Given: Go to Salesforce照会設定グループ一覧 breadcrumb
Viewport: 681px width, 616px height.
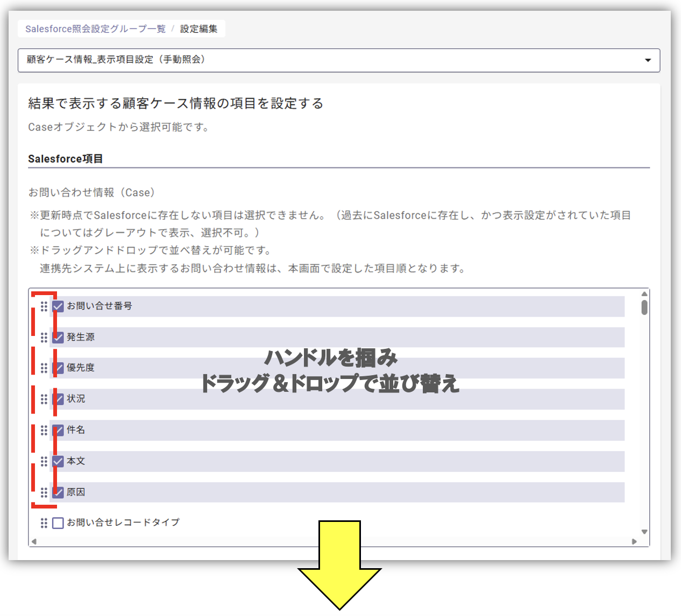Looking at the screenshot, I should pyautogui.click(x=95, y=29).
